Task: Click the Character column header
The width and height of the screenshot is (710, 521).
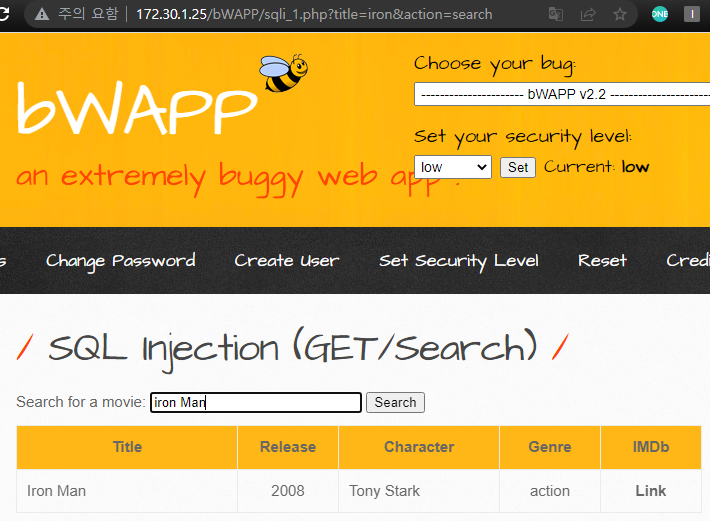Action: point(419,447)
